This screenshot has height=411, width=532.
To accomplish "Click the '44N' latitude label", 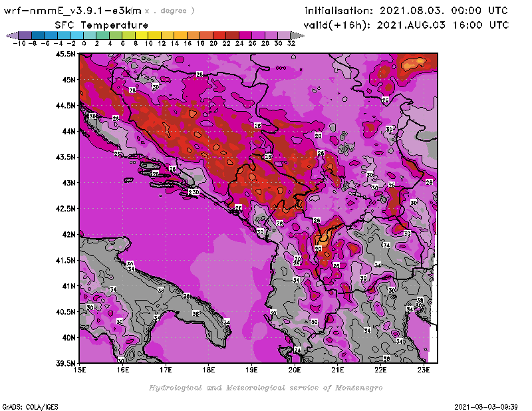I will [x=68, y=131].
